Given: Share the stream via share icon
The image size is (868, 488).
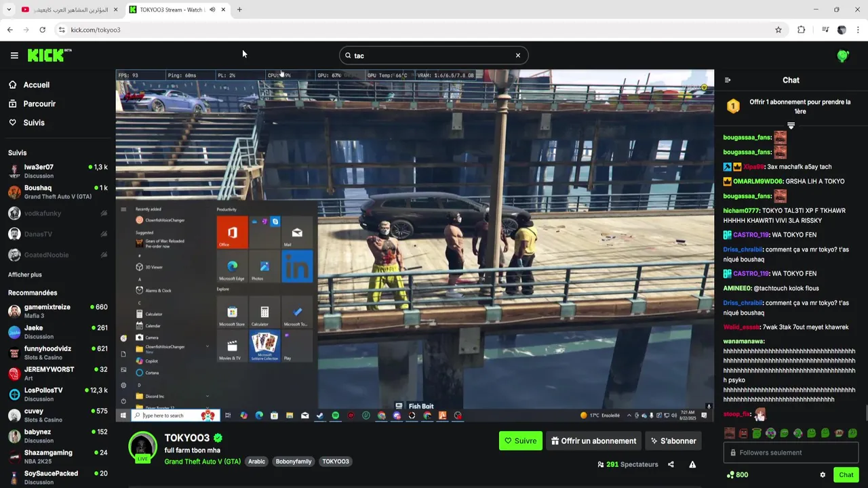Looking at the screenshot, I should coord(671,464).
